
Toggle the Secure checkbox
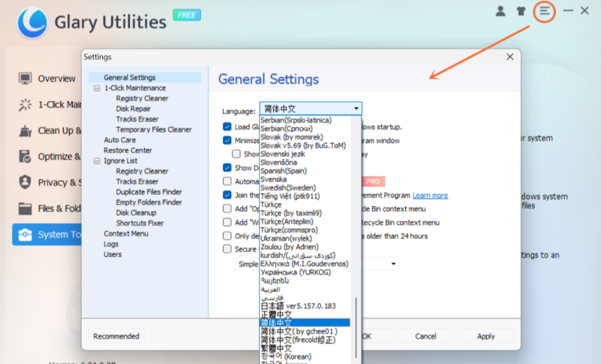(227, 249)
